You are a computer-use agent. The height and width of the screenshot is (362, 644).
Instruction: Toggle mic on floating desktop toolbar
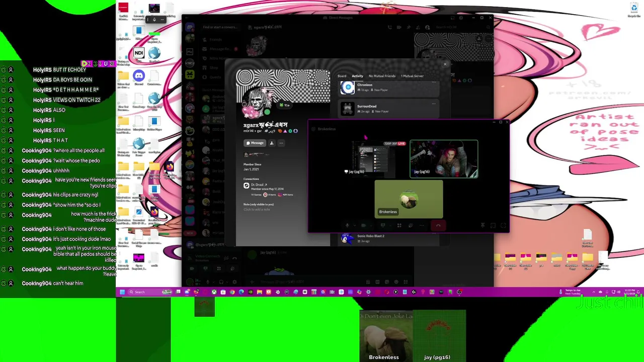[x=154, y=20]
